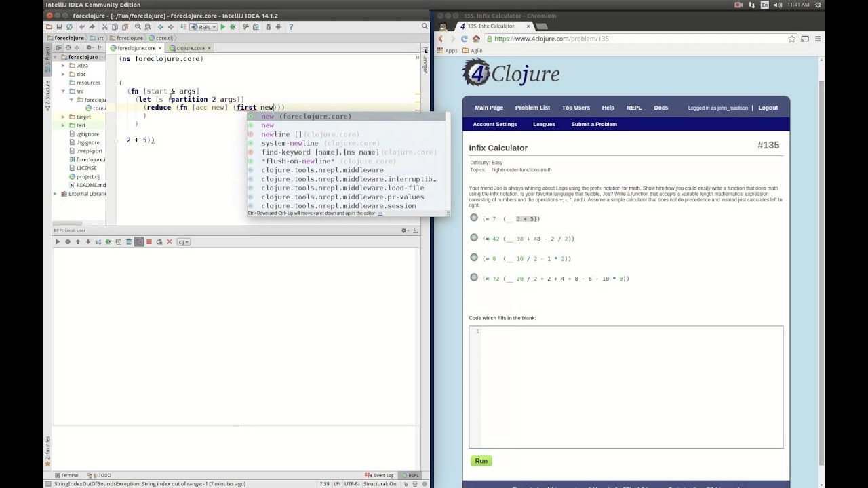This screenshot has height=488, width=868.
Task: Click the Navigate Back arrow in IntelliJ
Action: point(161,27)
